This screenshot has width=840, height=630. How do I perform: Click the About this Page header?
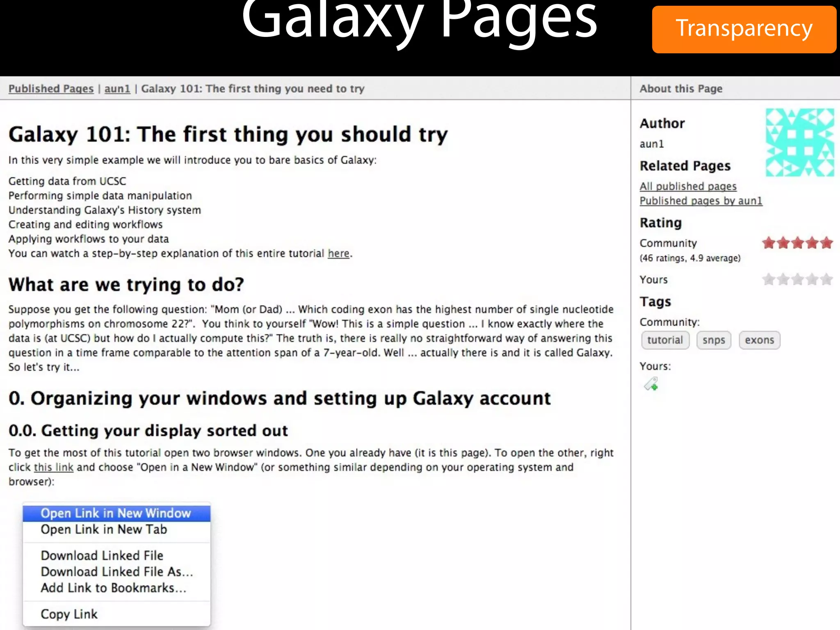coord(681,89)
